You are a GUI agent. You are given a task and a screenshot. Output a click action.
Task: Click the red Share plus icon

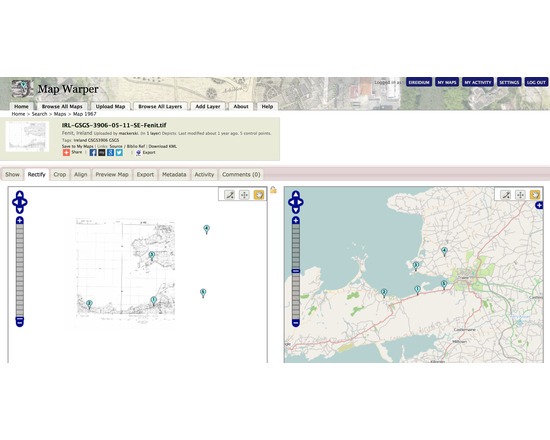coord(66,152)
